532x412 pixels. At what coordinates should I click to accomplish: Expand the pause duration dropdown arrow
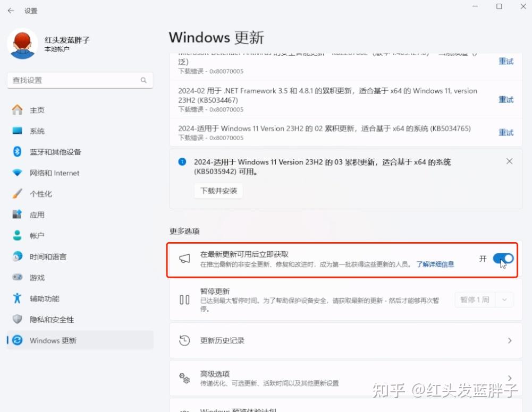click(504, 300)
